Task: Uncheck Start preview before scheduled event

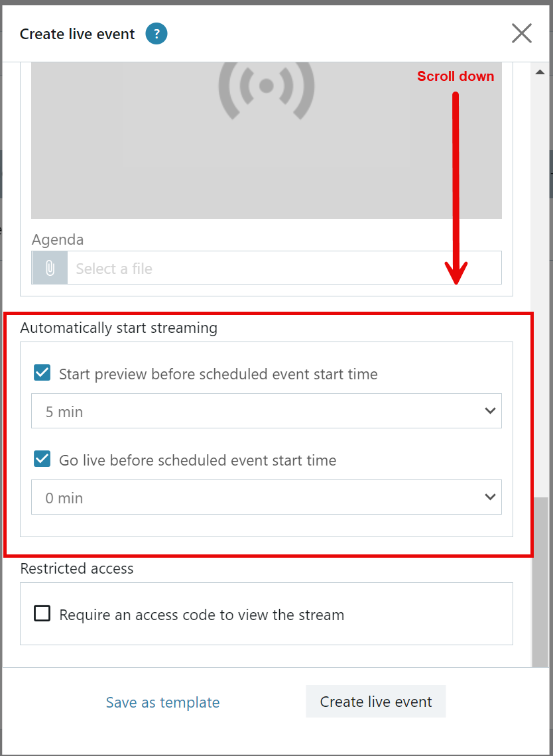Action: [42, 373]
